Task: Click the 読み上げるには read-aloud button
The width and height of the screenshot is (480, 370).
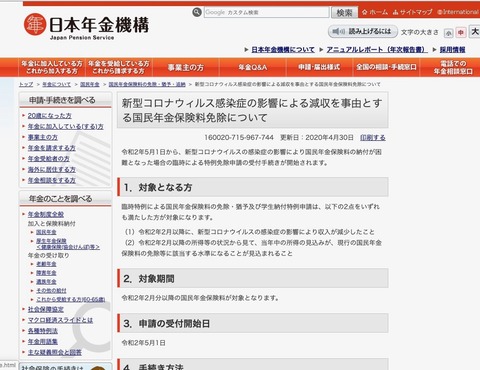Action: click(x=363, y=32)
